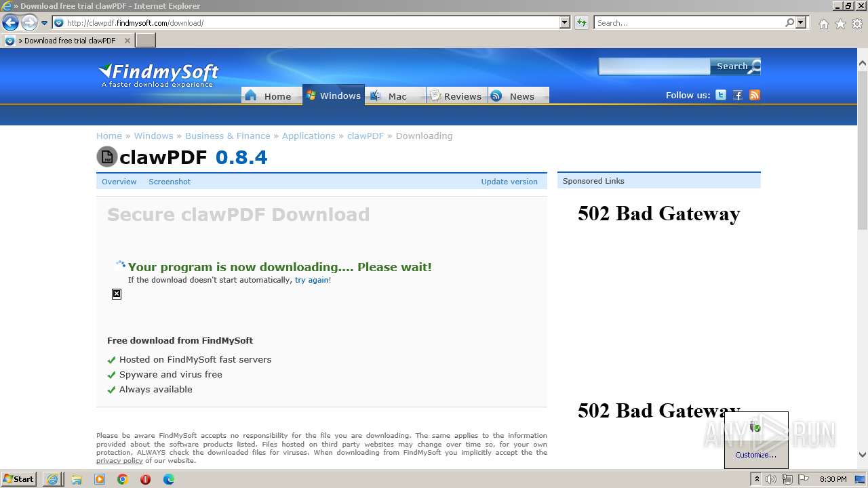868x488 pixels.
Task: Click the page scrollbar down arrow
Action: tap(862, 455)
